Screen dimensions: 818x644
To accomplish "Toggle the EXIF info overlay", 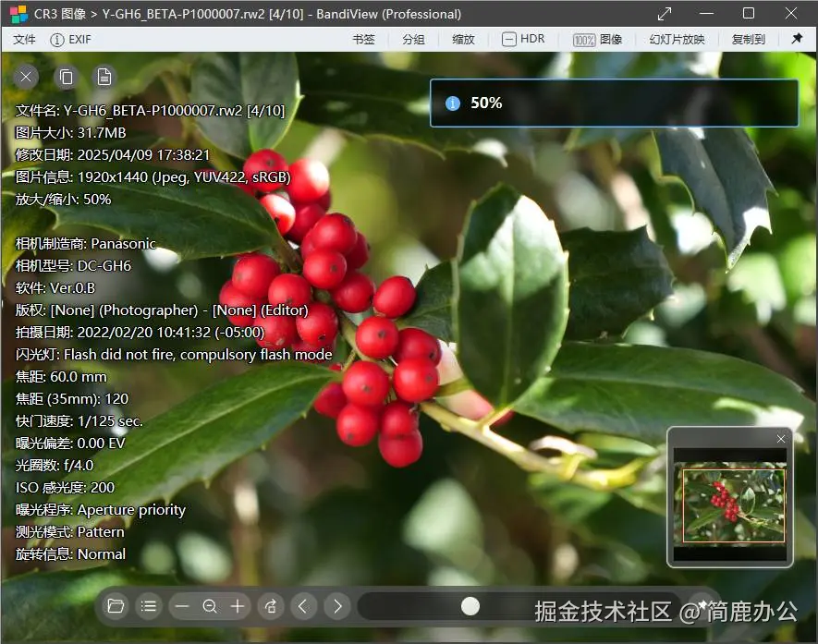I will (70, 39).
